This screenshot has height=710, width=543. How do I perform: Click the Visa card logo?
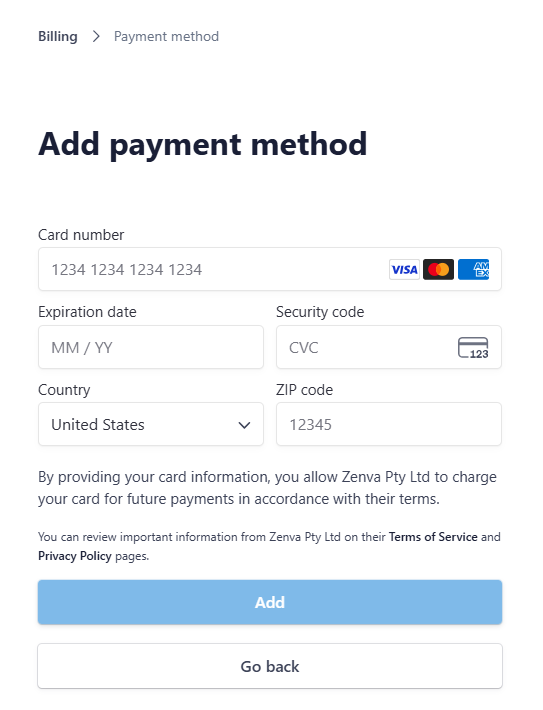click(404, 269)
